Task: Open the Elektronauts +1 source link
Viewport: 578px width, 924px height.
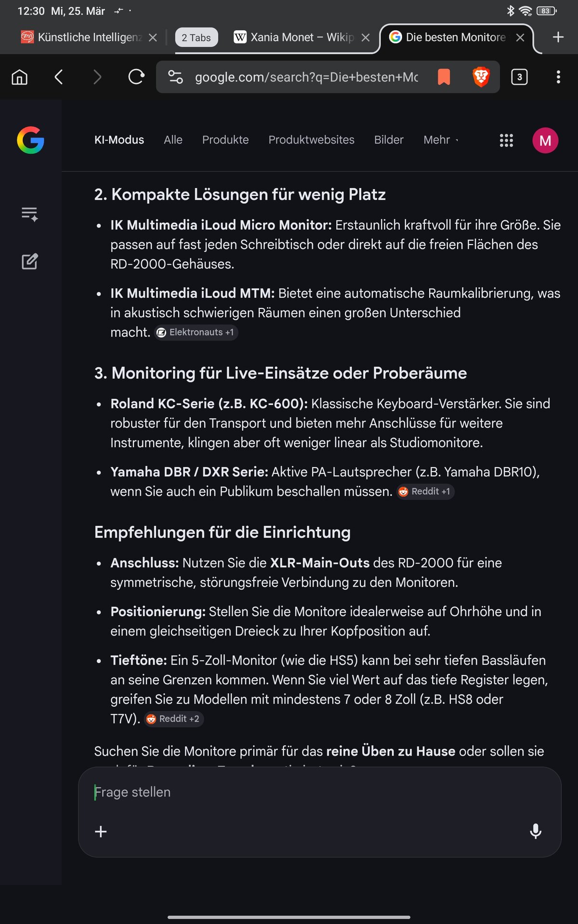Action: coord(196,333)
